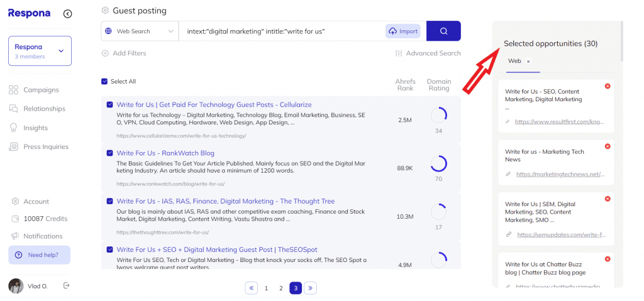Click the Import cloud upload button
The width and height of the screenshot is (644, 301).
point(403,31)
